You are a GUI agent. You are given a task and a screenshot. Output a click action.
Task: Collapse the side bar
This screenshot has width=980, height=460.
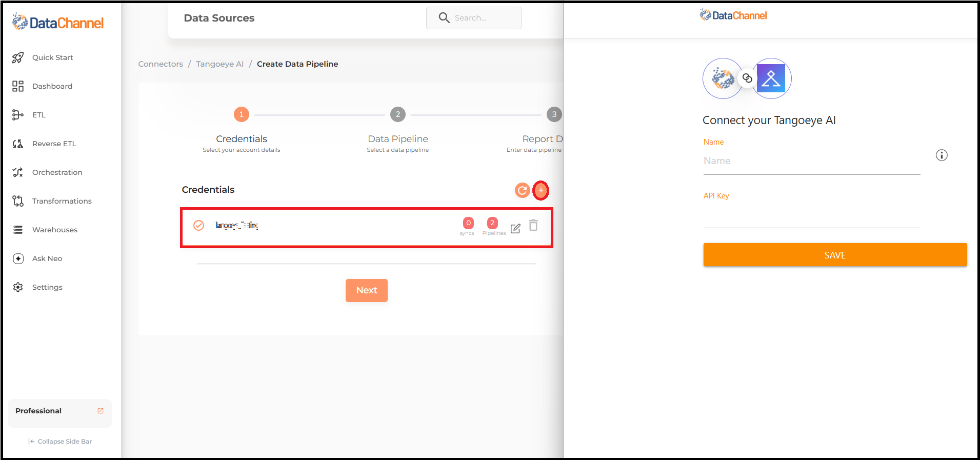[x=60, y=442]
